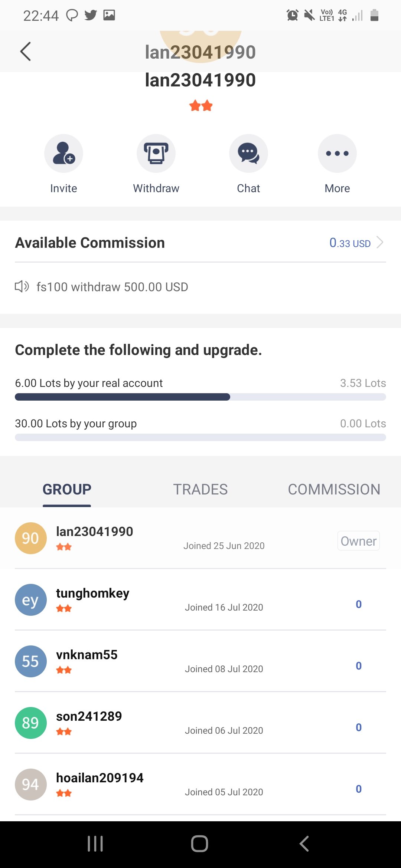Open Android recent apps button

pos(95,844)
